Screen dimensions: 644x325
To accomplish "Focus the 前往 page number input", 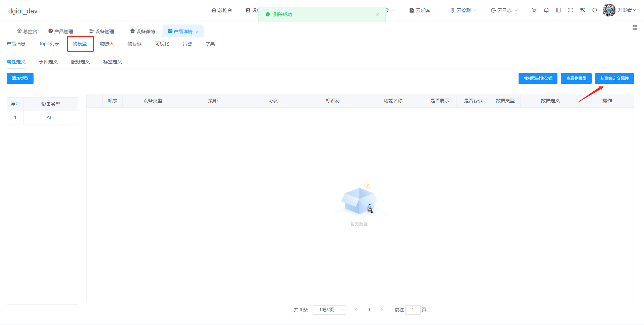I will tap(413, 310).
